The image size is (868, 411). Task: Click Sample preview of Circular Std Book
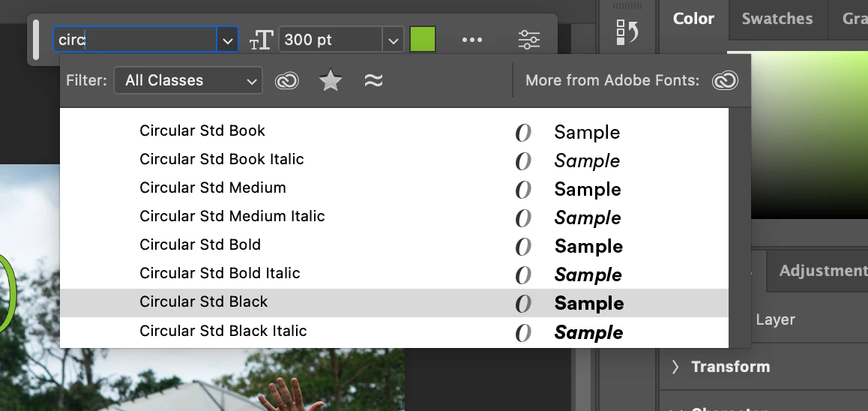(x=587, y=133)
